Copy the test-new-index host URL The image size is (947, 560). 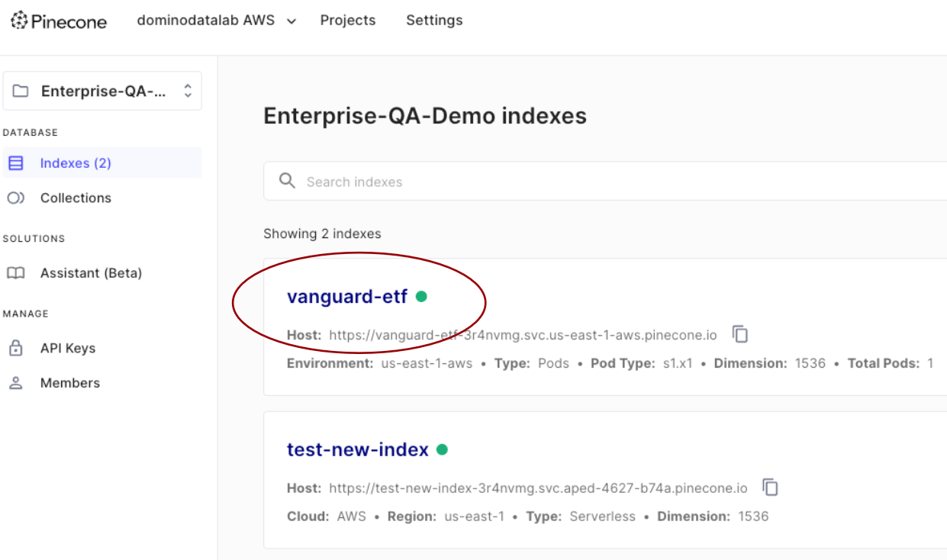[x=771, y=487]
